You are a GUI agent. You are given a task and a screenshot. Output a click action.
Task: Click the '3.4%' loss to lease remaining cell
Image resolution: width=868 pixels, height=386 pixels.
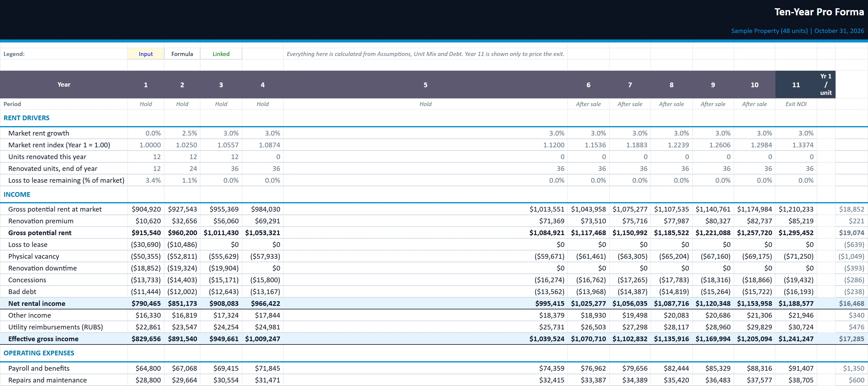[x=146, y=180]
